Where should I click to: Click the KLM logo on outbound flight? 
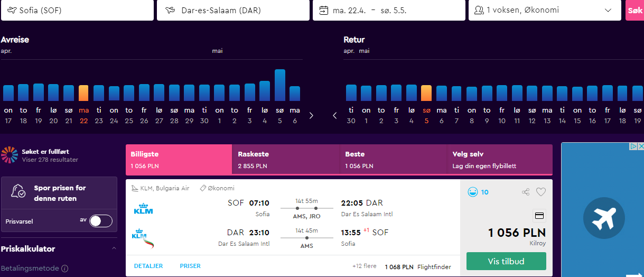point(143,209)
